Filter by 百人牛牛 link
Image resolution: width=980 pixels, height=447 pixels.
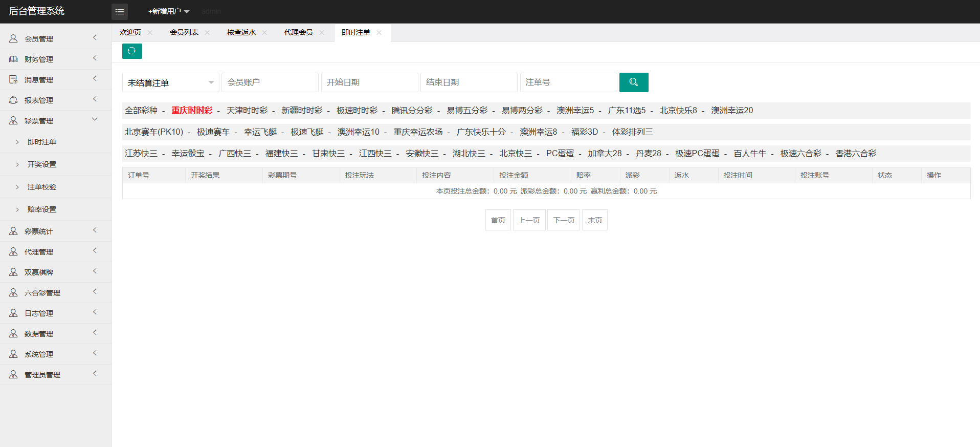click(x=750, y=154)
